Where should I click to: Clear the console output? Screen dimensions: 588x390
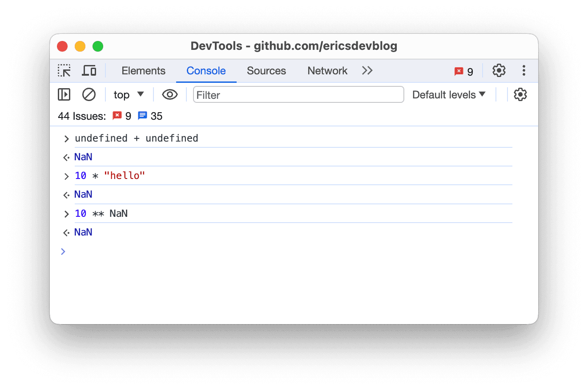click(x=89, y=94)
